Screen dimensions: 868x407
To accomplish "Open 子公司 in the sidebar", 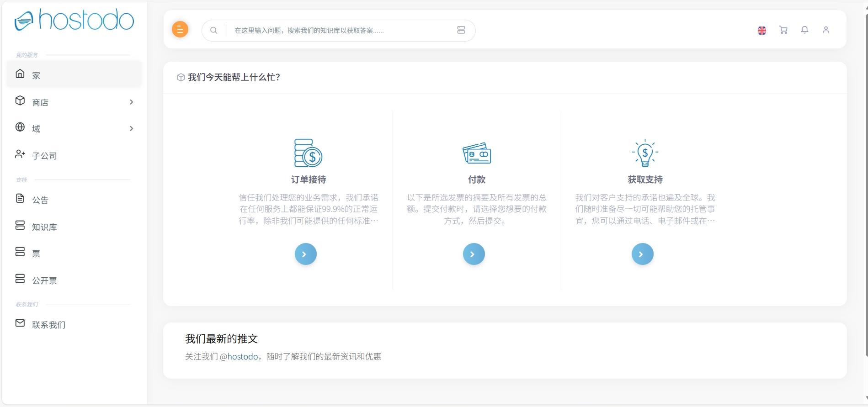I will click(44, 156).
